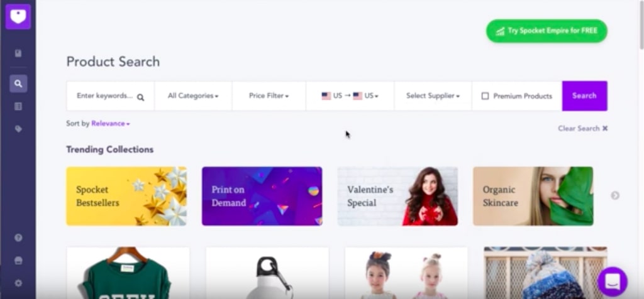Open the Price Filter dropdown
The height and width of the screenshot is (299, 644).
tap(269, 96)
